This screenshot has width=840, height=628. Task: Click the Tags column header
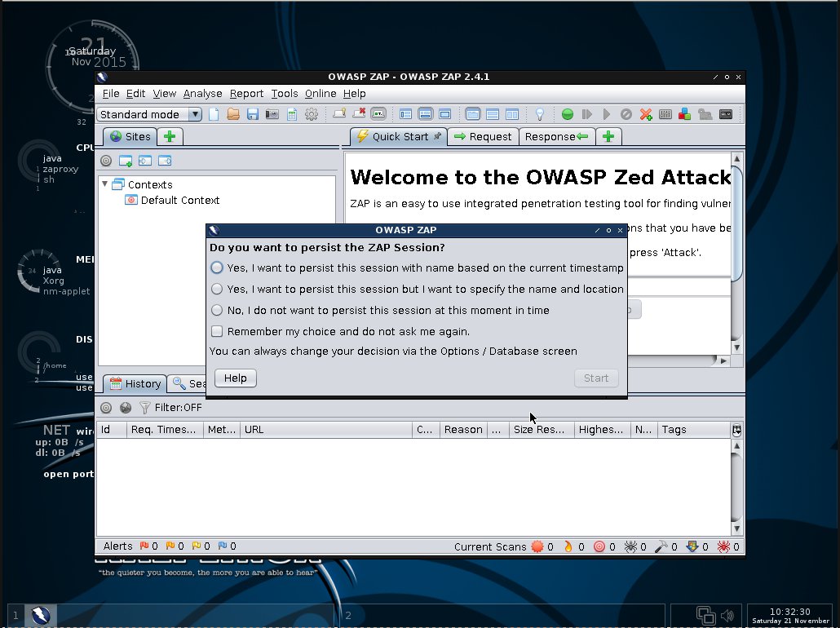coord(694,430)
